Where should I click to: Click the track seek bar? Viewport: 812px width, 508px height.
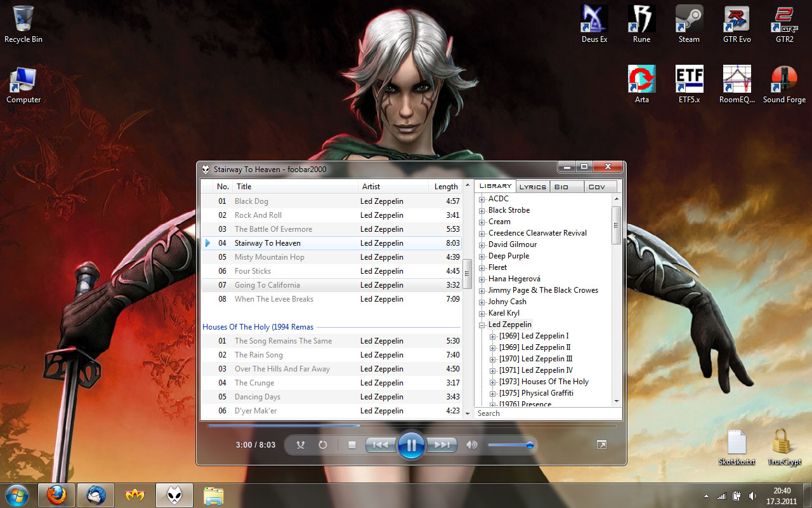(412, 425)
